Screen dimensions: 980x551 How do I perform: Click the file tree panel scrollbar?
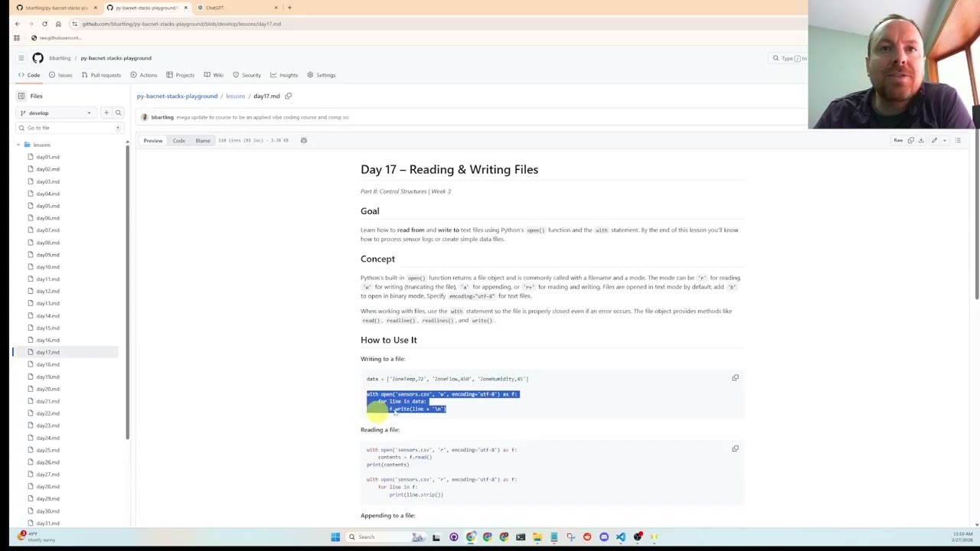coord(127,291)
